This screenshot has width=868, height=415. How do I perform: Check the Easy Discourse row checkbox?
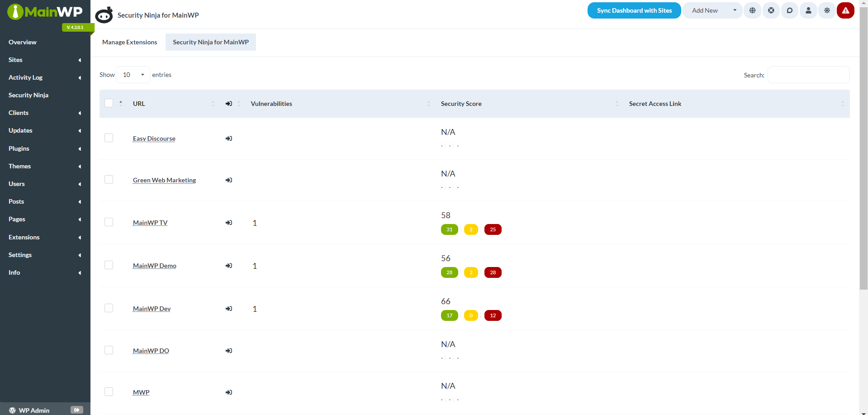point(109,138)
